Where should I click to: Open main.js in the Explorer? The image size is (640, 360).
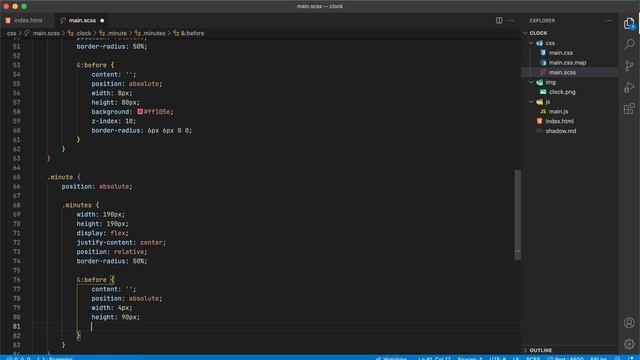click(558, 111)
